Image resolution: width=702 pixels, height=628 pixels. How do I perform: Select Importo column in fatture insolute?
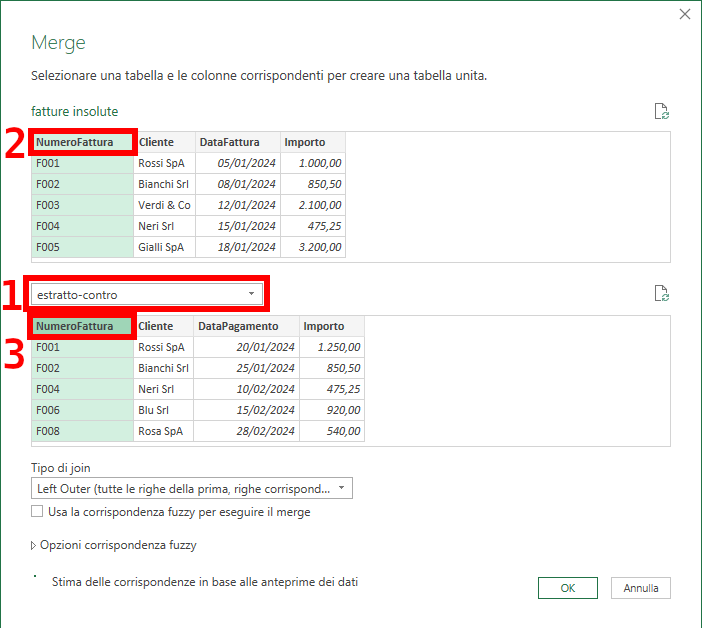[312, 142]
